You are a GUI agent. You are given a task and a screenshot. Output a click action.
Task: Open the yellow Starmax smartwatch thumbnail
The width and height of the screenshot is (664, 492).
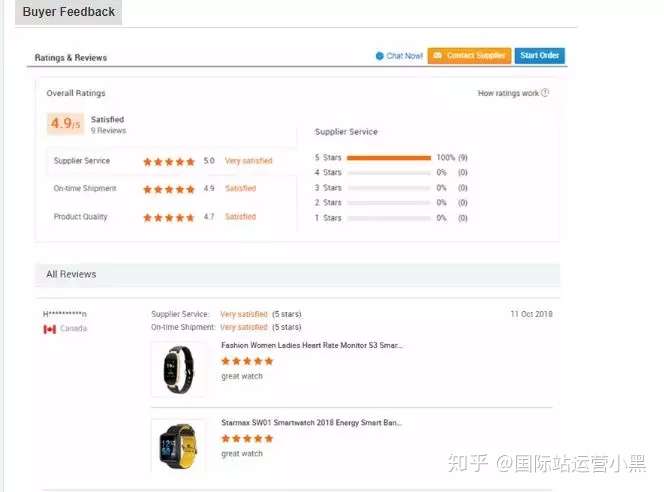pos(179,446)
